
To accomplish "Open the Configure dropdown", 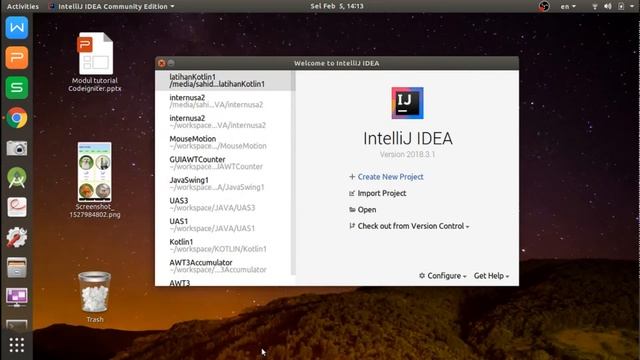I will [442, 276].
